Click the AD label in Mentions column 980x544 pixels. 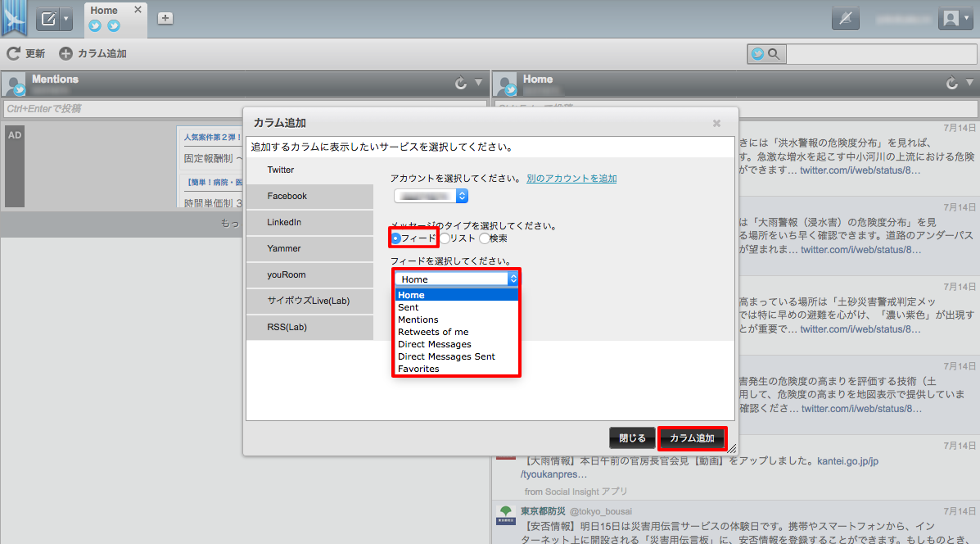[15, 135]
